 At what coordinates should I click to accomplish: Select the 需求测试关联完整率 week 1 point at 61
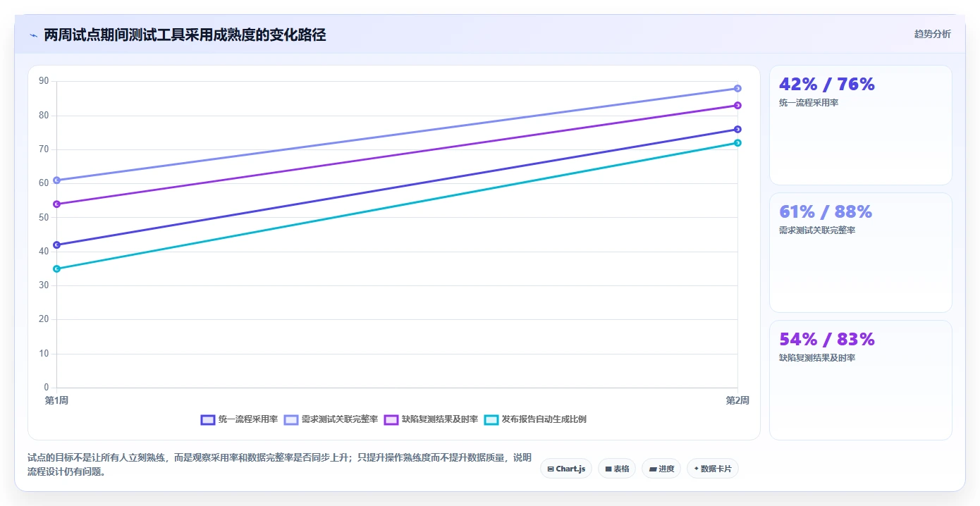(56, 180)
